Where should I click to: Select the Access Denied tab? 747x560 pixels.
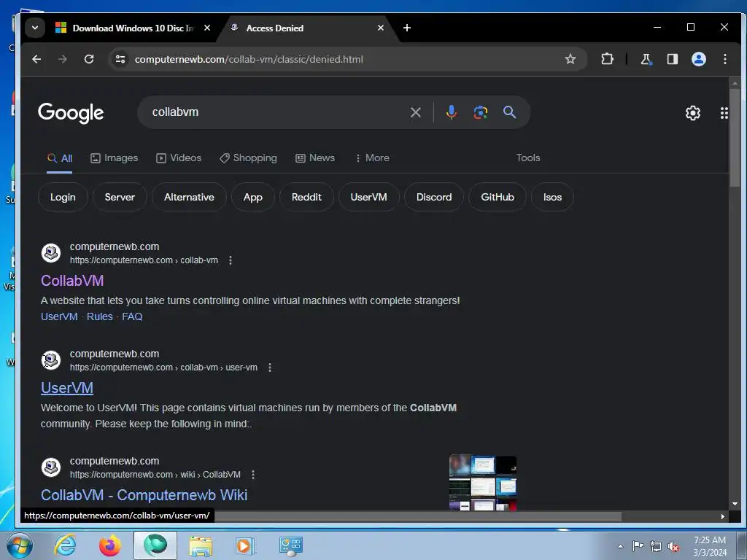click(x=306, y=28)
